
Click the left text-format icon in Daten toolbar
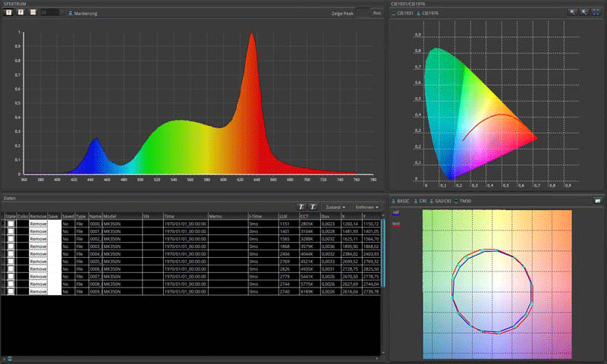[300, 207]
